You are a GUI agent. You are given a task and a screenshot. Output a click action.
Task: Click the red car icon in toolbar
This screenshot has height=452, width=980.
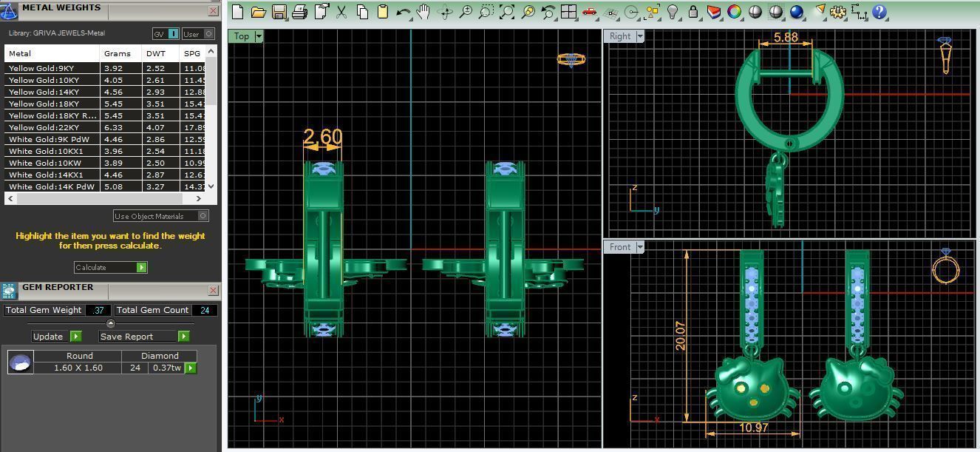589,12
